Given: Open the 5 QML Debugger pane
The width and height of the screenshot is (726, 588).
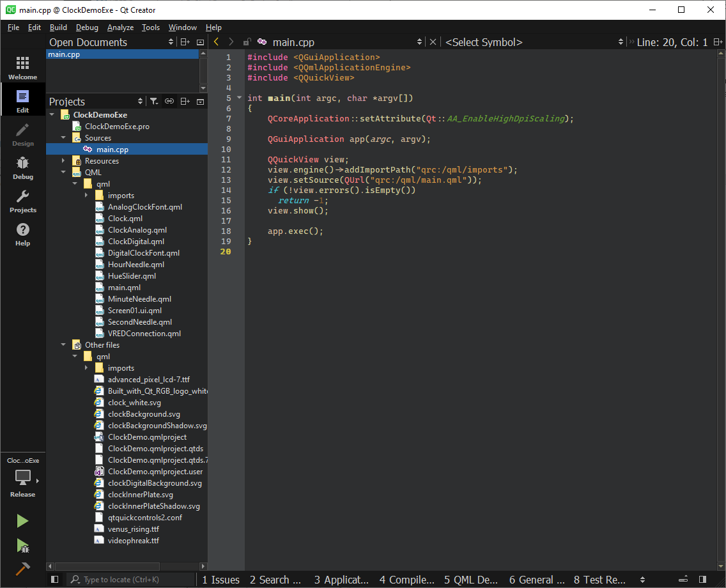Looking at the screenshot, I should point(471,580).
